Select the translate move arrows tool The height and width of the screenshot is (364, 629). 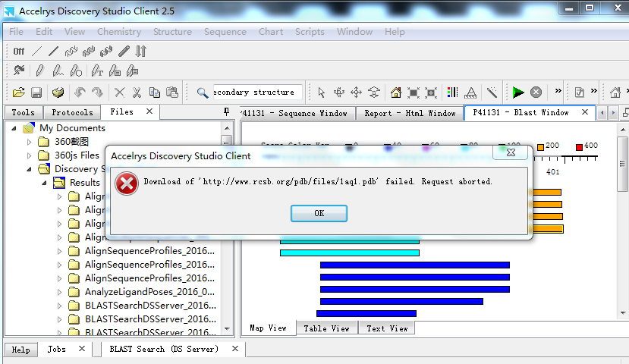point(356,93)
